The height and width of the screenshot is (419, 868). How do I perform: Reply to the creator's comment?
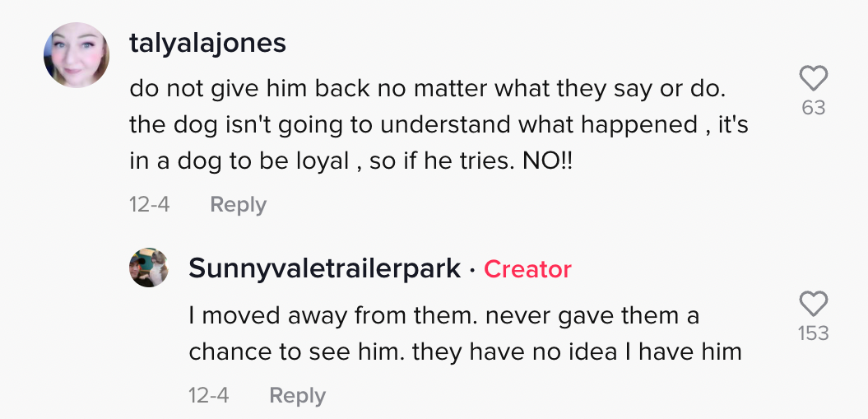pos(297,395)
